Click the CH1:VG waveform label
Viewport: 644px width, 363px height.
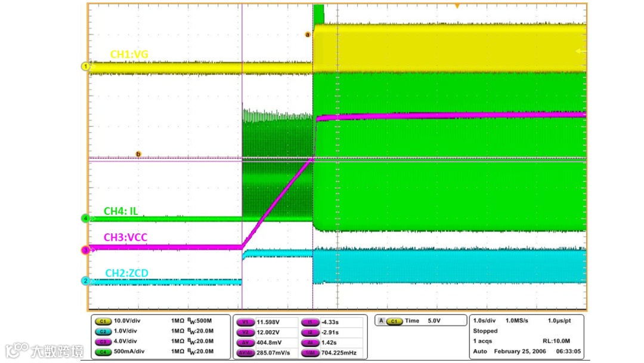point(129,54)
